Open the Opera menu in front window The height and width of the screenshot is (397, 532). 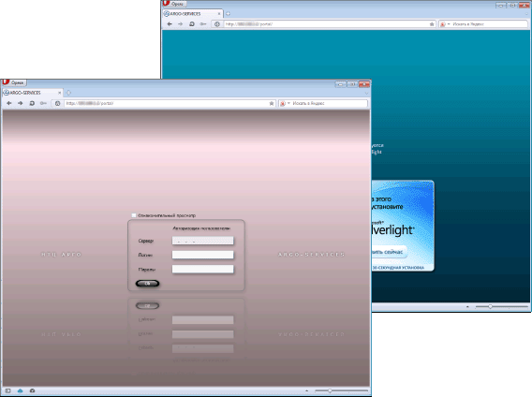tap(14, 82)
